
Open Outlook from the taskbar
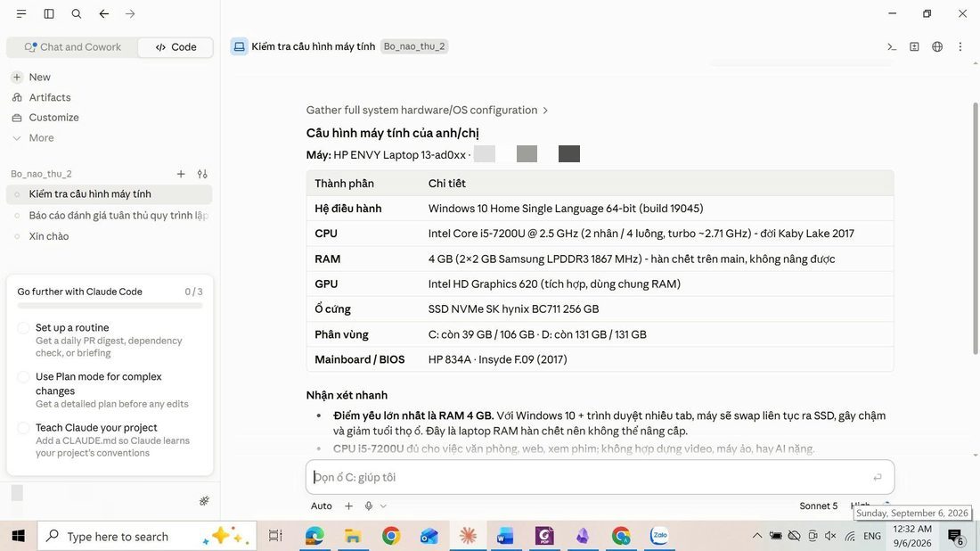[x=429, y=536]
